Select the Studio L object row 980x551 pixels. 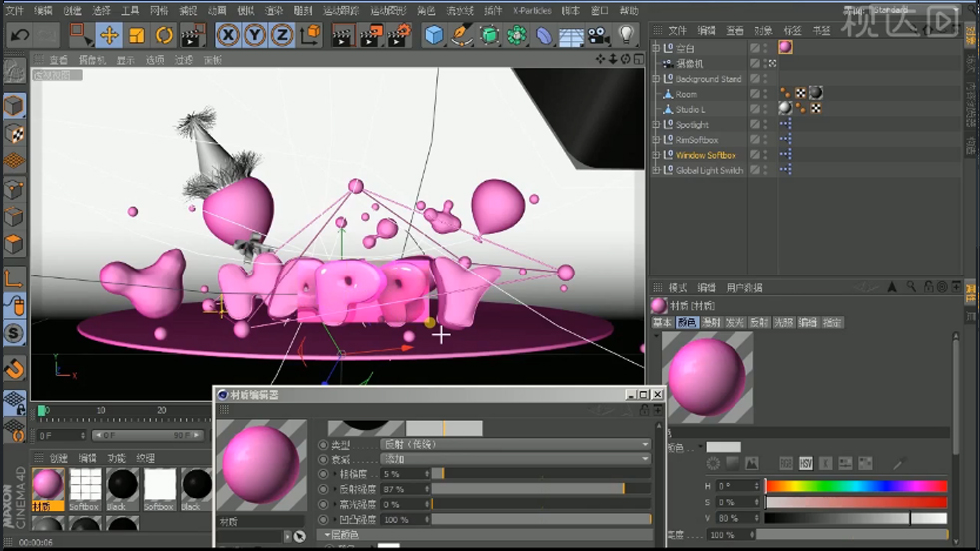click(x=690, y=109)
